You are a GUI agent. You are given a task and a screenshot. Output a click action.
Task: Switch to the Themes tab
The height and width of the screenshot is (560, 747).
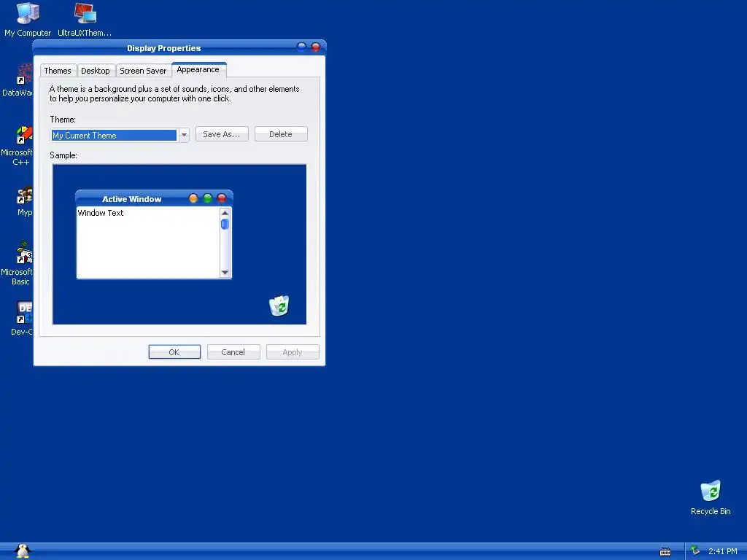(58, 71)
